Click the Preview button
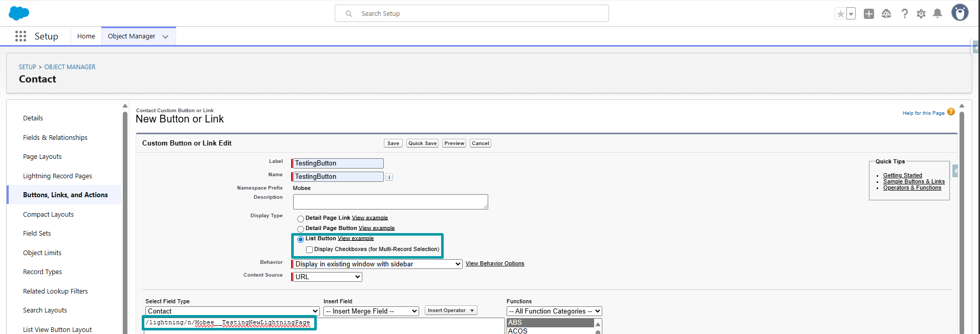The width and height of the screenshot is (980, 334). tap(454, 143)
